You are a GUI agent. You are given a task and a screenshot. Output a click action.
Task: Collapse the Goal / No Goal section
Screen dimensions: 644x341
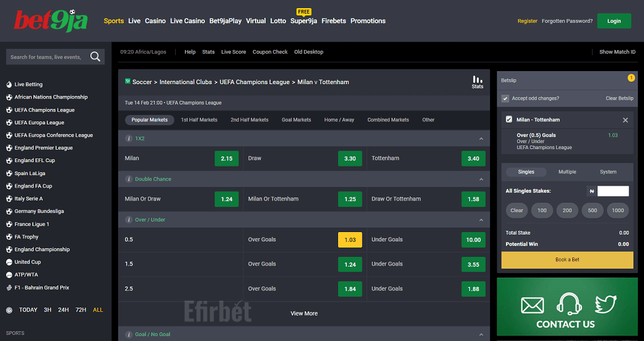(481, 335)
